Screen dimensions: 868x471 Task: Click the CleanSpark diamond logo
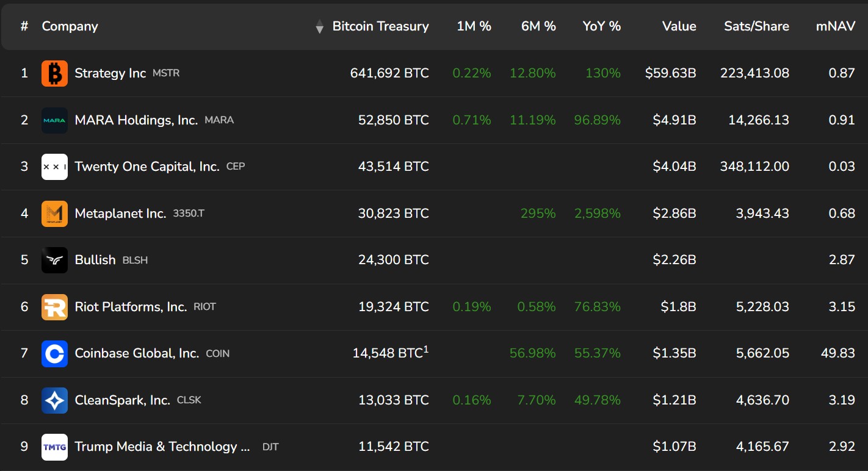point(54,400)
